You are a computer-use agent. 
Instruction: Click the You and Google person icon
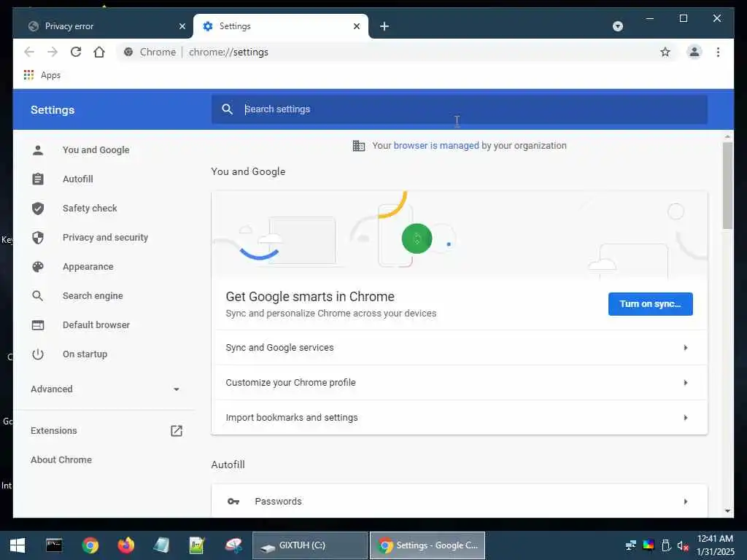(38, 150)
